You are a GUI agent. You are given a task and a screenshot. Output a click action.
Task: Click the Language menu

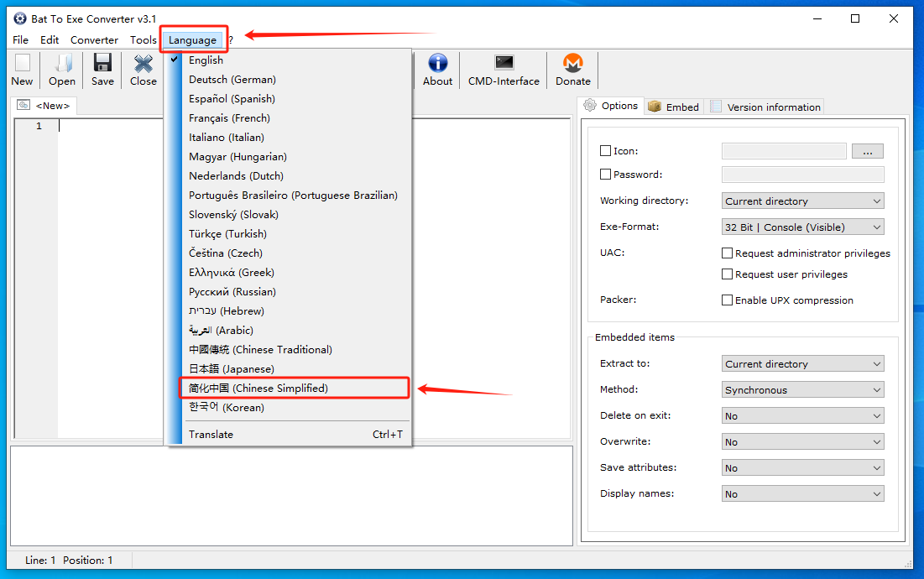click(x=193, y=40)
